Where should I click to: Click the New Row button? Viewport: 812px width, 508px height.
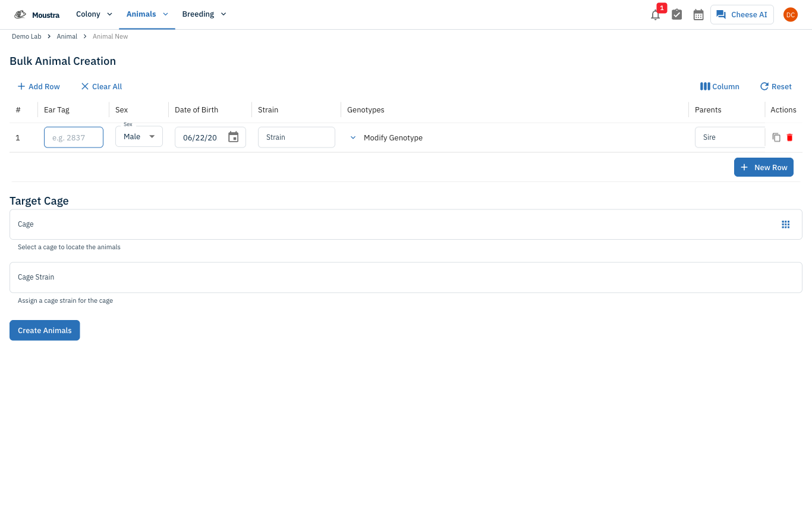764,167
